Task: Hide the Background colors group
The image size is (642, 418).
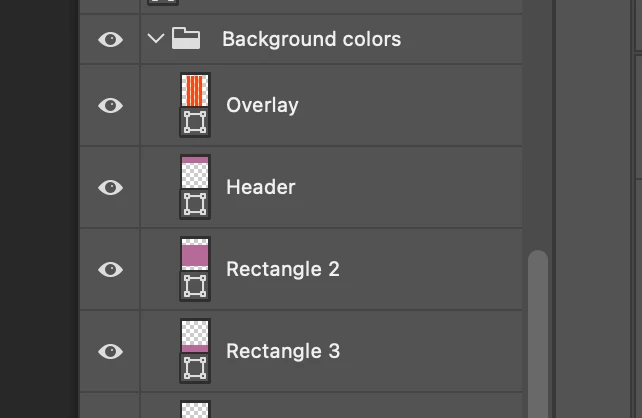Action: [x=110, y=39]
